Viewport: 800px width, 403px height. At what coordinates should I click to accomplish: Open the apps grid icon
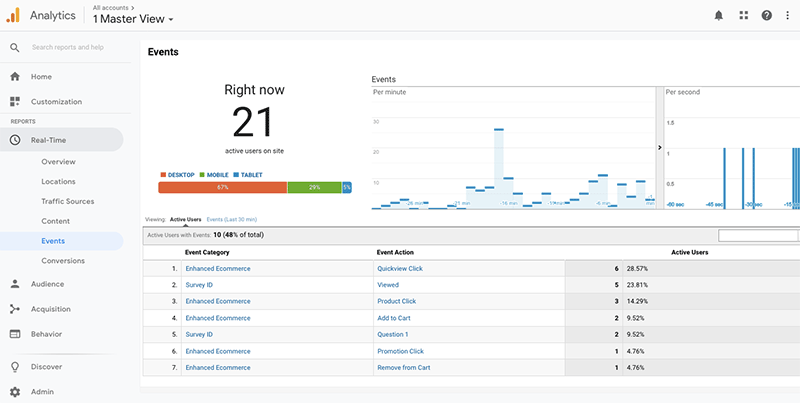743,15
